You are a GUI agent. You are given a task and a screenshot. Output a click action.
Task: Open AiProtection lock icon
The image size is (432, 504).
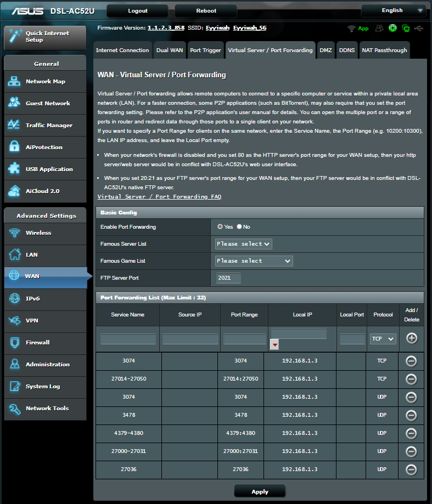[14, 147]
